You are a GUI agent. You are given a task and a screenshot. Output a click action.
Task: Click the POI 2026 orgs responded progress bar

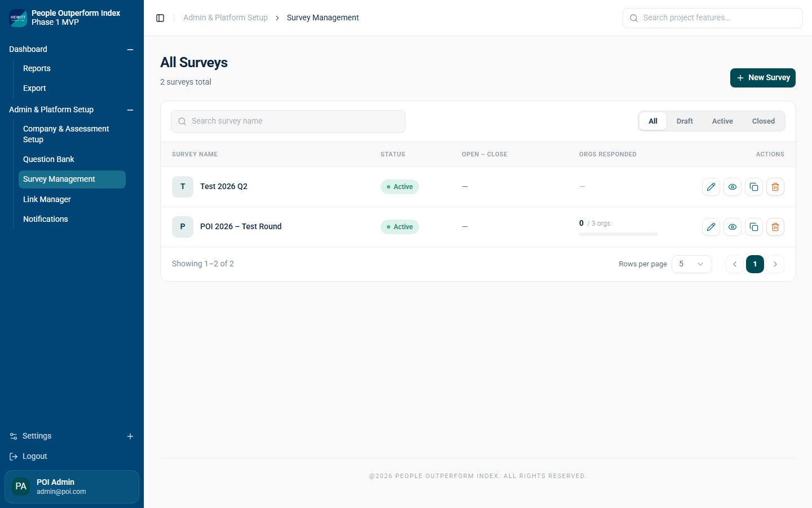click(x=618, y=234)
